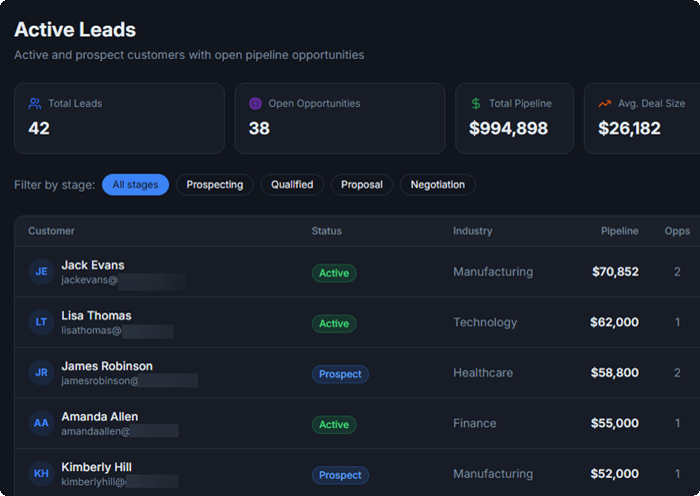700x496 pixels.
Task: Filter leads by Negotiation stage
Action: [x=438, y=185]
